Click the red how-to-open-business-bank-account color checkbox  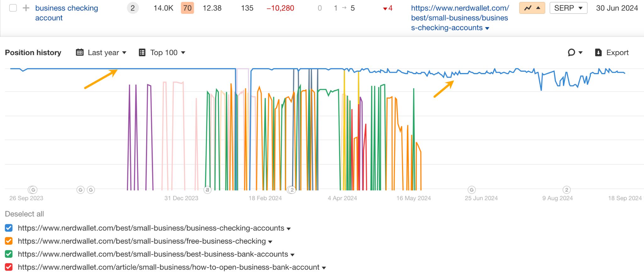(x=9, y=267)
